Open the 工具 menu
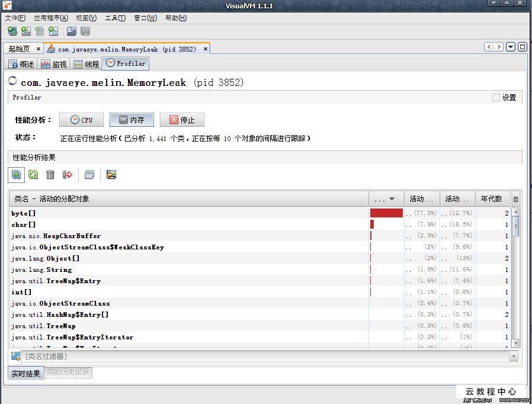The image size is (532, 404). [116, 18]
